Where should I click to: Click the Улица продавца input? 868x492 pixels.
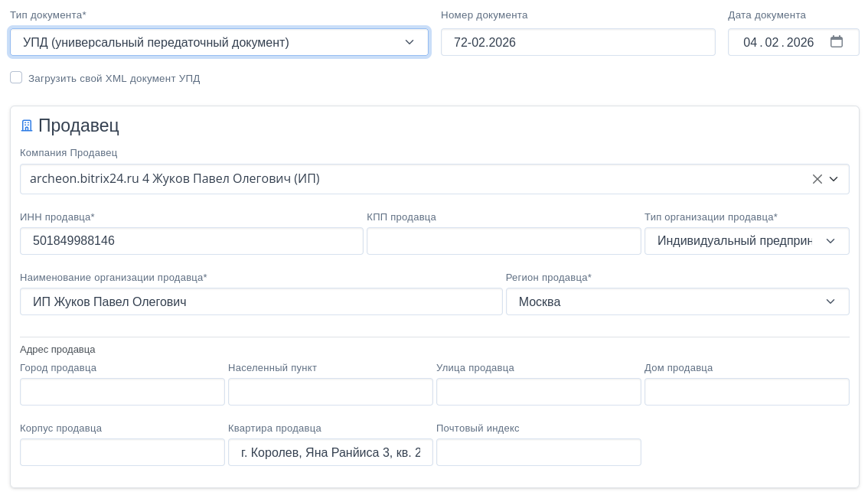pos(538,392)
